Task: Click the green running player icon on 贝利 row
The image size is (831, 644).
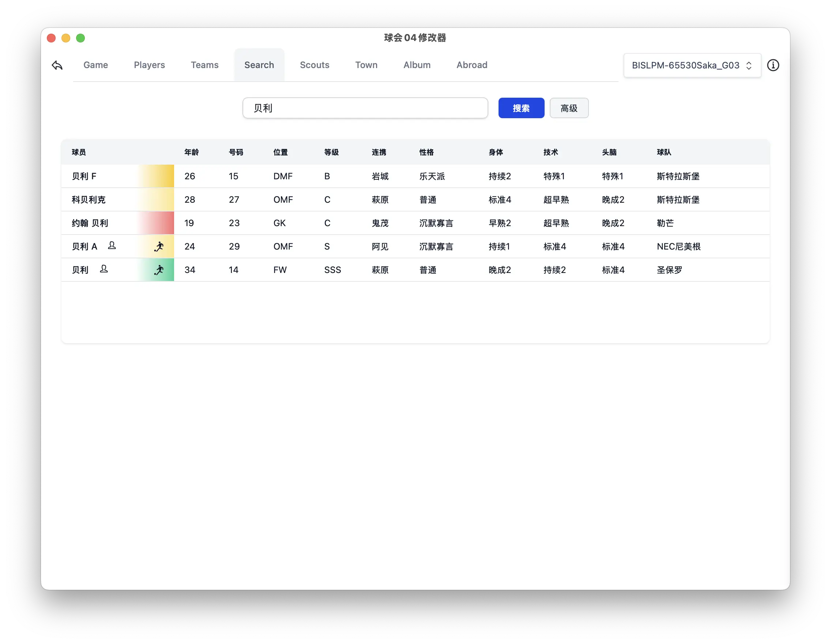Action: pyautogui.click(x=159, y=269)
